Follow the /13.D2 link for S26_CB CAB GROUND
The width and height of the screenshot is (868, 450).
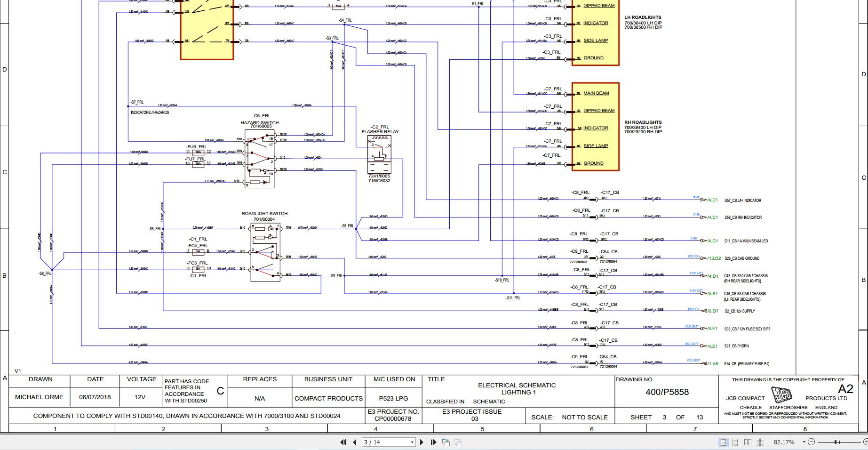click(715, 258)
